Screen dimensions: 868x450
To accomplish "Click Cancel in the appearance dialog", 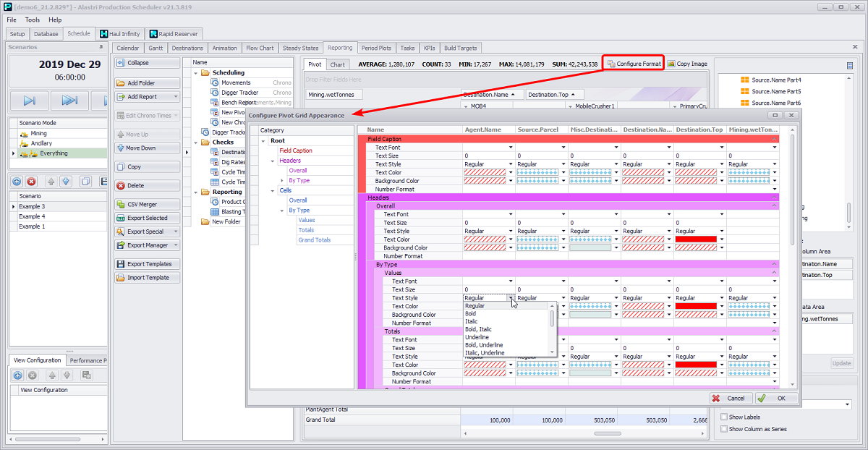I will click(729, 398).
